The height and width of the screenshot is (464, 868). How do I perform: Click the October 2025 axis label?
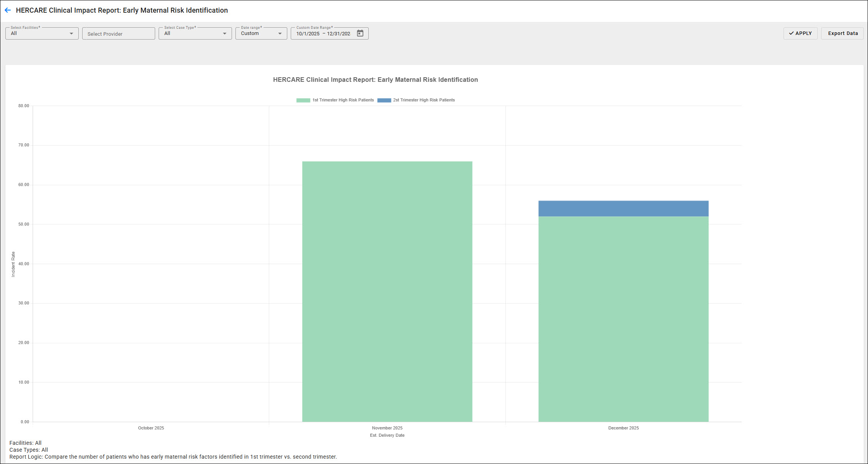(x=151, y=428)
